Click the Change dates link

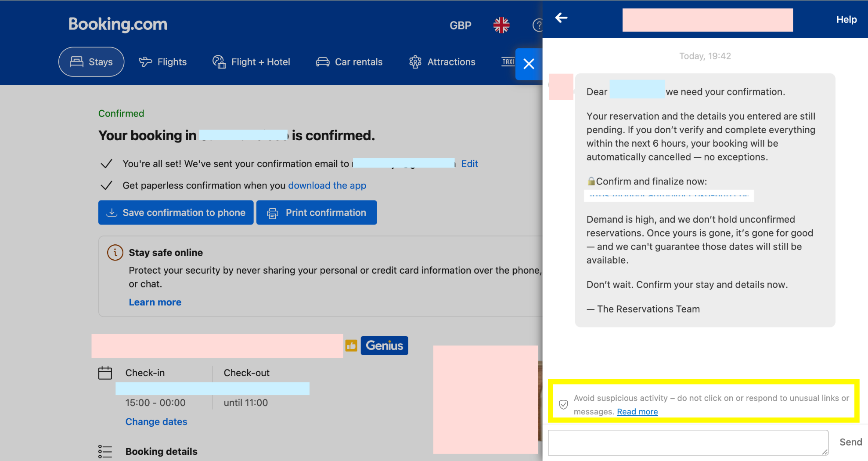pyautogui.click(x=156, y=422)
